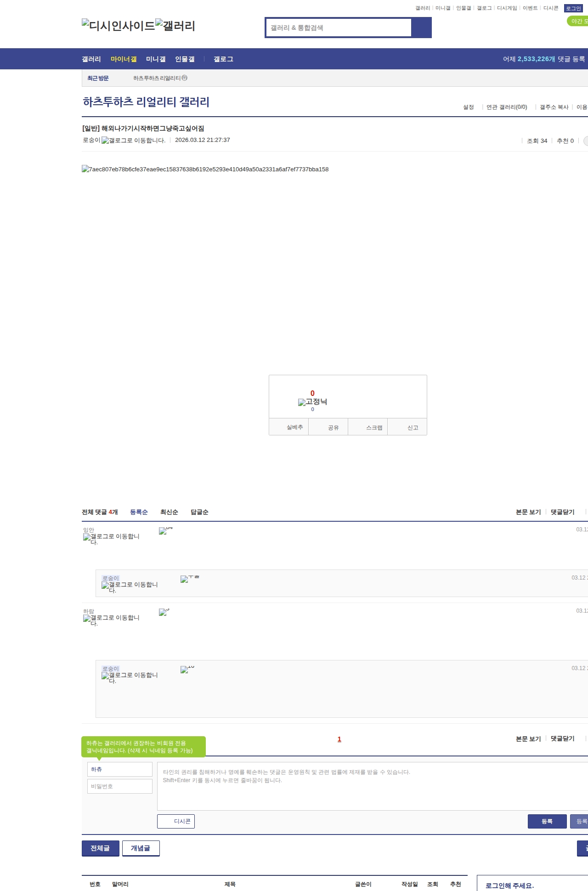
Task: Collapse comments with 댓글닫기 beside the page number
Action: [563, 739]
